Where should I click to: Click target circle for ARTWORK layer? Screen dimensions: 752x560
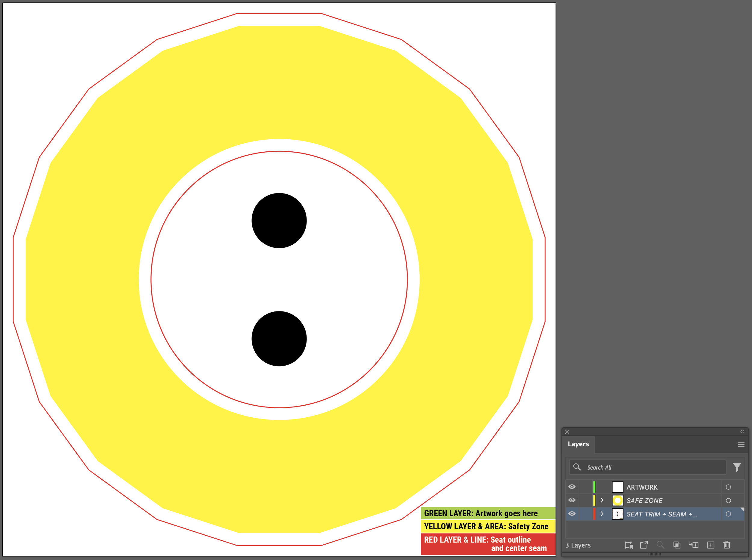click(728, 487)
